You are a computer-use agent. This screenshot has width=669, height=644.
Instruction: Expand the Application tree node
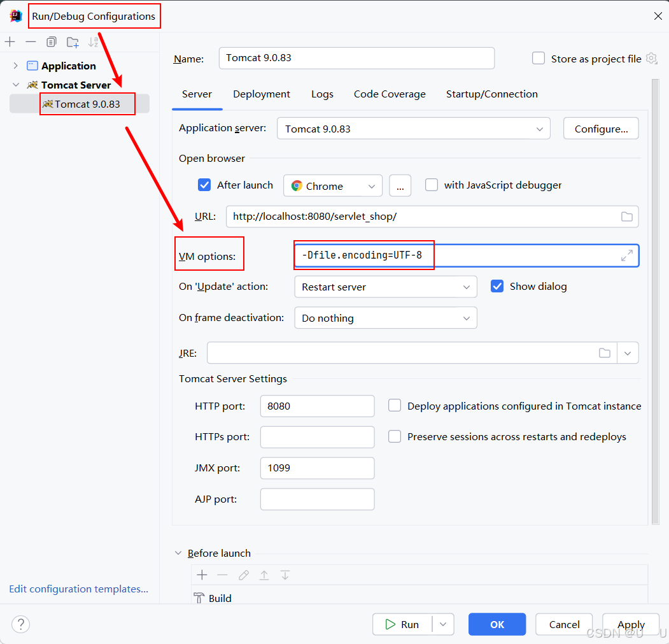click(x=16, y=66)
